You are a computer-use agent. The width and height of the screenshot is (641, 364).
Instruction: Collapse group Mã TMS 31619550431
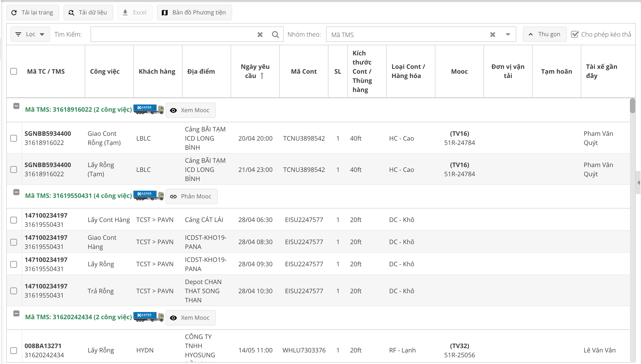tap(16, 192)
